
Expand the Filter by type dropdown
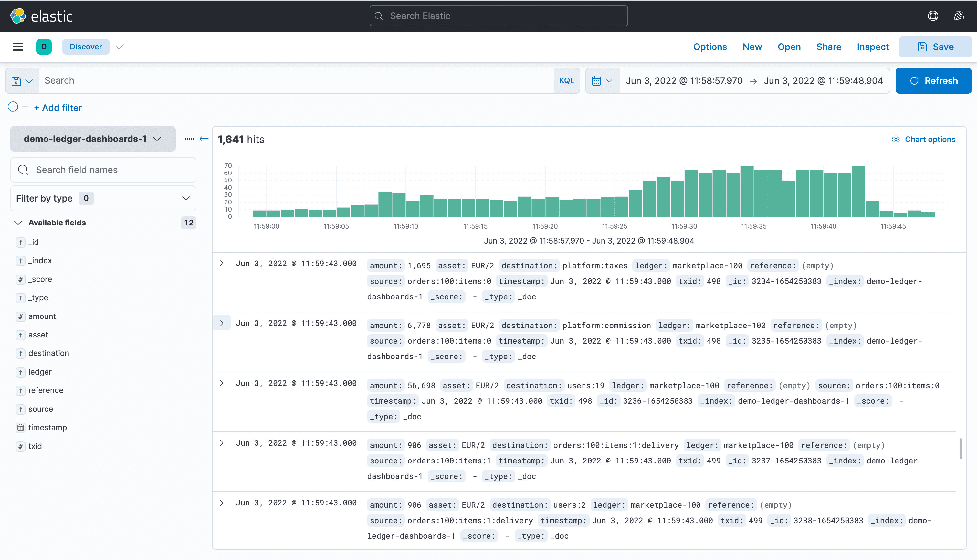[103, 199]
